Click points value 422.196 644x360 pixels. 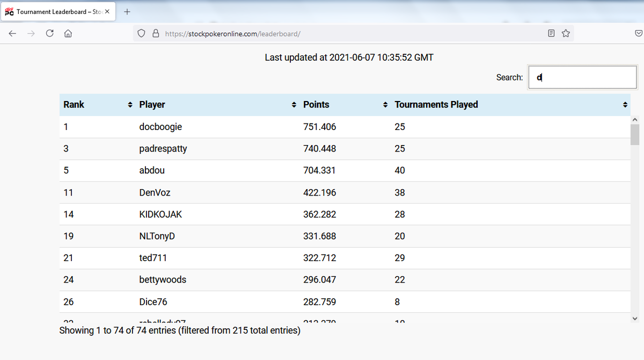320,192
